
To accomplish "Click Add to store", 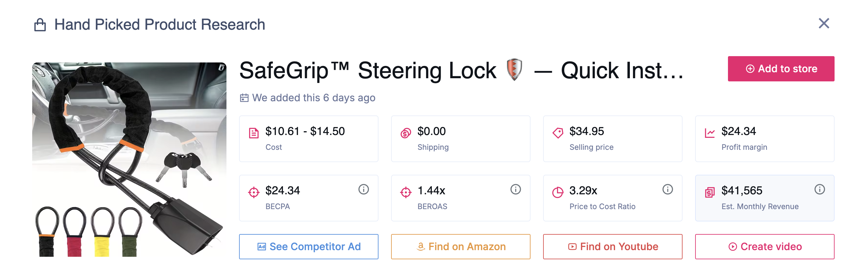I will tap(781, 69).
